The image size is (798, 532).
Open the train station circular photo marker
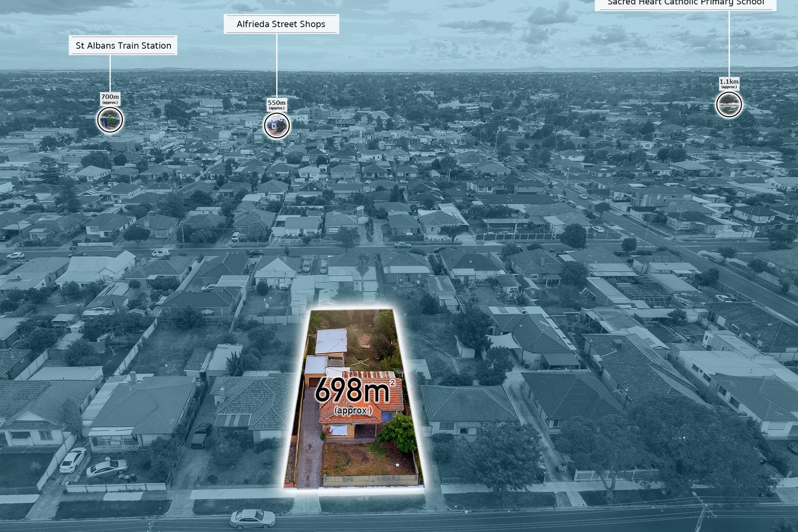click(110, 120)
